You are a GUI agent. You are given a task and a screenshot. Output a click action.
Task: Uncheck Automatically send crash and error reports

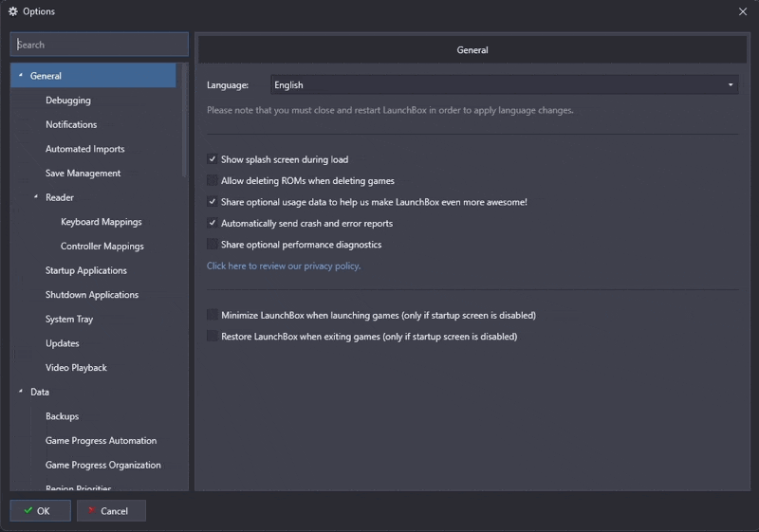pos(212,223)
